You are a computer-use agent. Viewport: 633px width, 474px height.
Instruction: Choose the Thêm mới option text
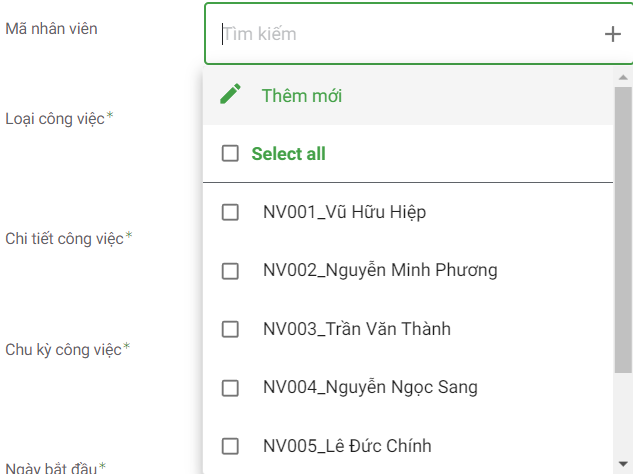[302, 96]
